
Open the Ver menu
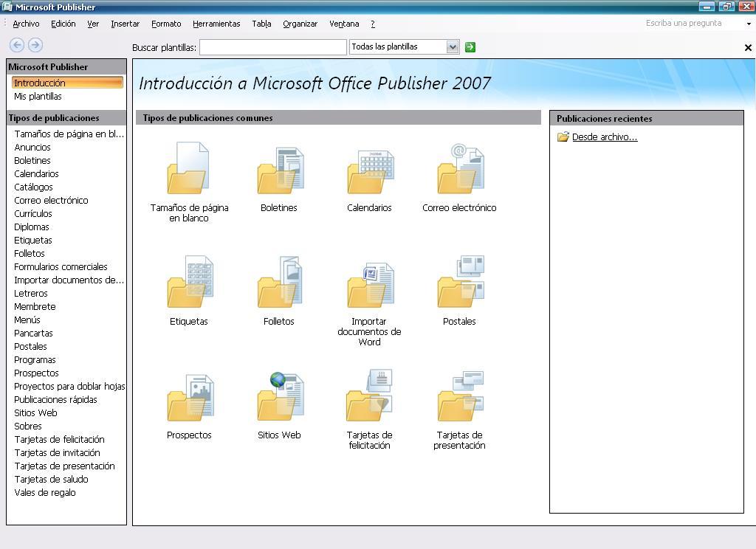pos(93,24)
